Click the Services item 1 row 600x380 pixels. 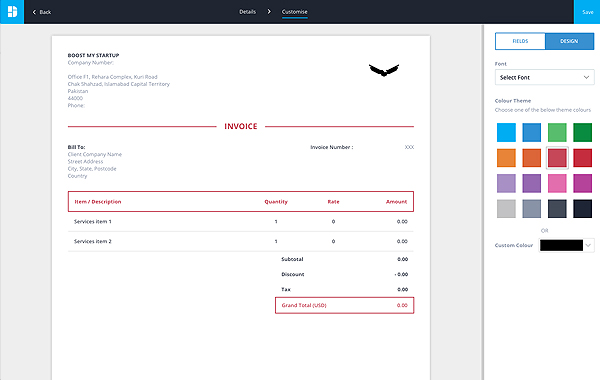pyautogui.click(x=241, y=222)
